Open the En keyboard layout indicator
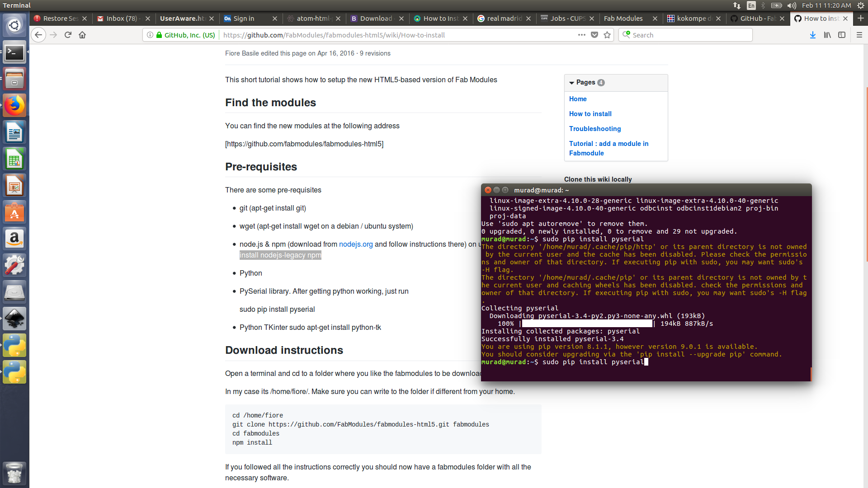Screen dimensions: 868x488 coord(751,5)
